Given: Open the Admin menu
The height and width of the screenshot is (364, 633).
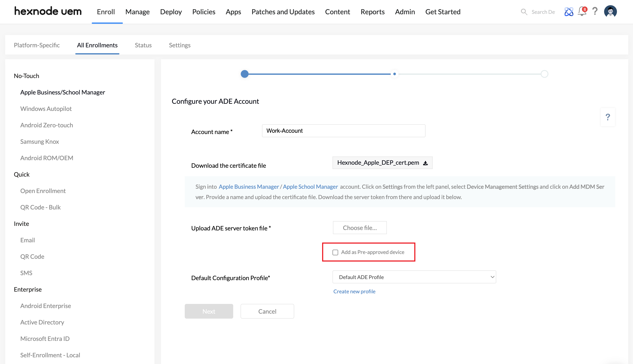Looking at the screenshot, I should (405, 12).
